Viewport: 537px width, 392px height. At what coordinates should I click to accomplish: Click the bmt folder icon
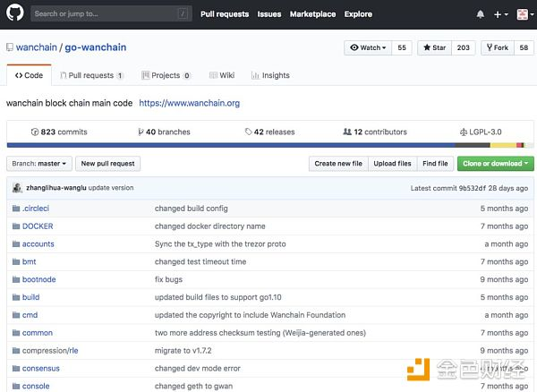(16, 261)
